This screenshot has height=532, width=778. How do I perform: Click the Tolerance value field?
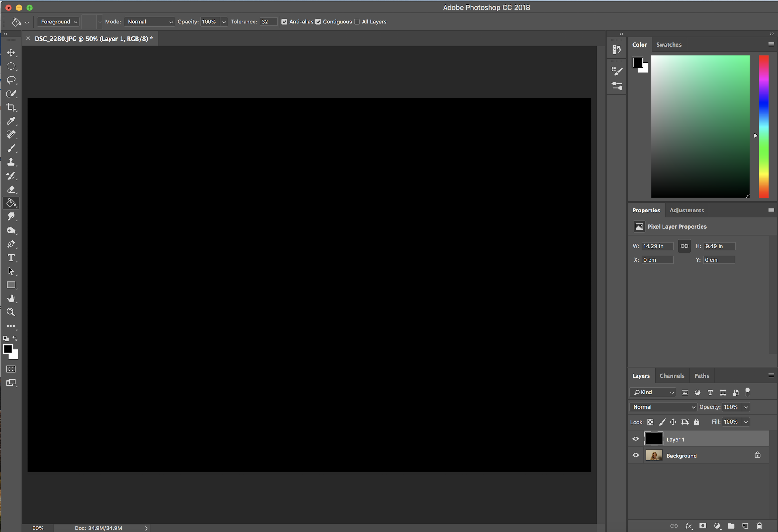coord(268,22)
